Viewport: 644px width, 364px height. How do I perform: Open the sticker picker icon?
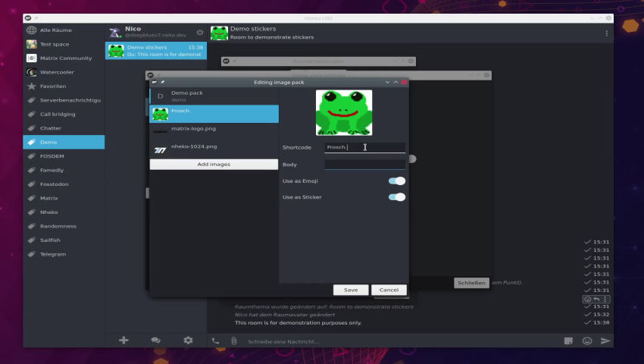[x=569, y=341]
